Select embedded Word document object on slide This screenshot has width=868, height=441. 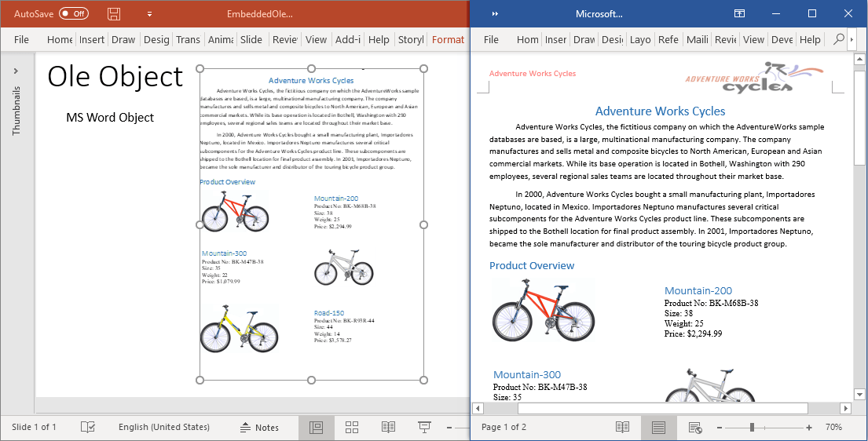[x=312, y=224]
